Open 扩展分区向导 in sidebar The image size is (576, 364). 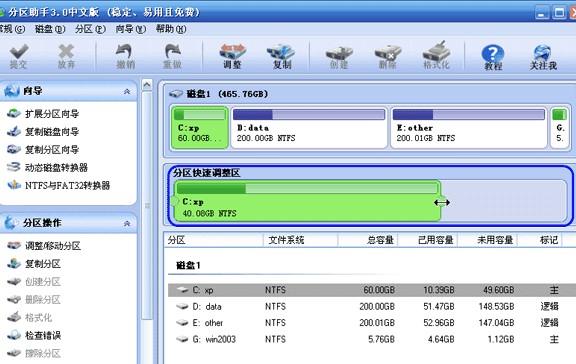coord(43,114)
